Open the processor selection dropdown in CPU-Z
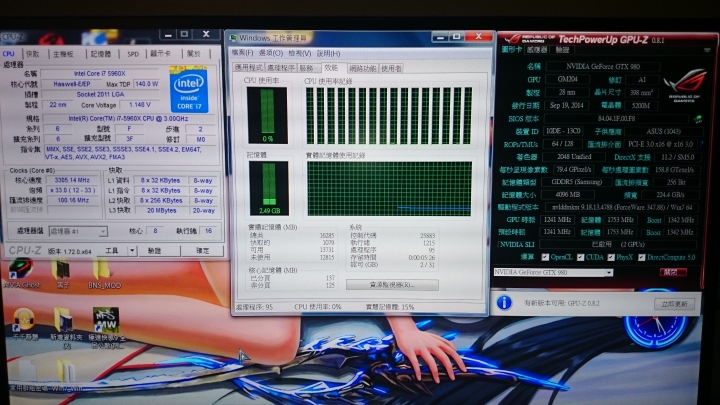 (78, 231)
